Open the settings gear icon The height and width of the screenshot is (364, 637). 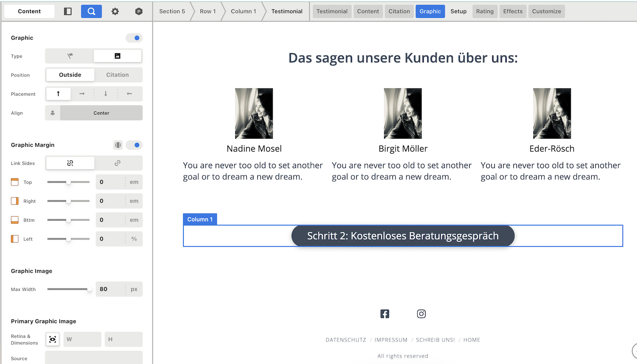tap(115, 11)
